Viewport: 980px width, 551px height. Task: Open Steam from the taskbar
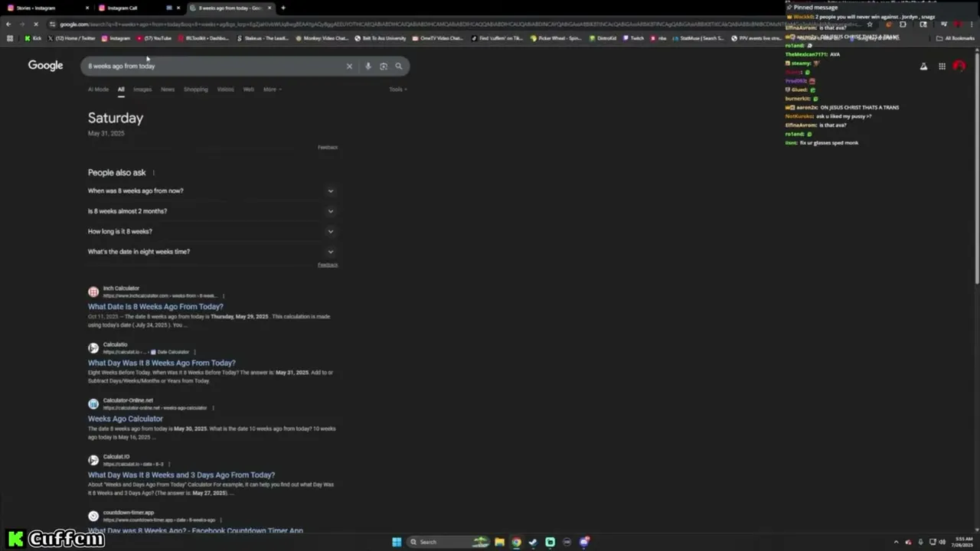533,542
